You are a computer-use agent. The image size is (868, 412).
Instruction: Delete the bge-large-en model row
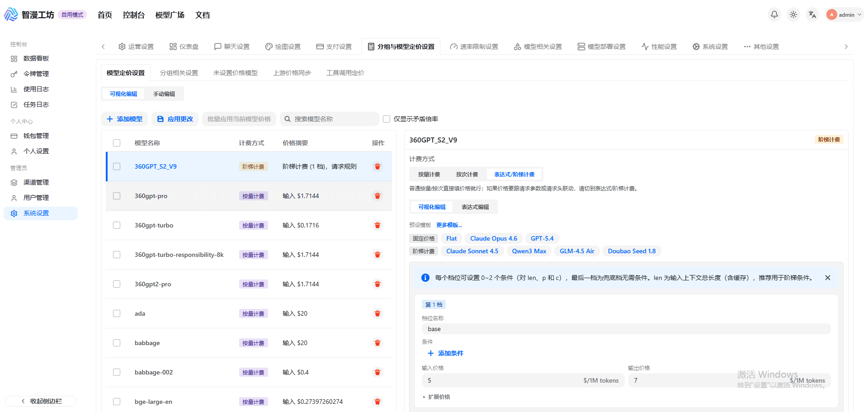pos(377,402)
